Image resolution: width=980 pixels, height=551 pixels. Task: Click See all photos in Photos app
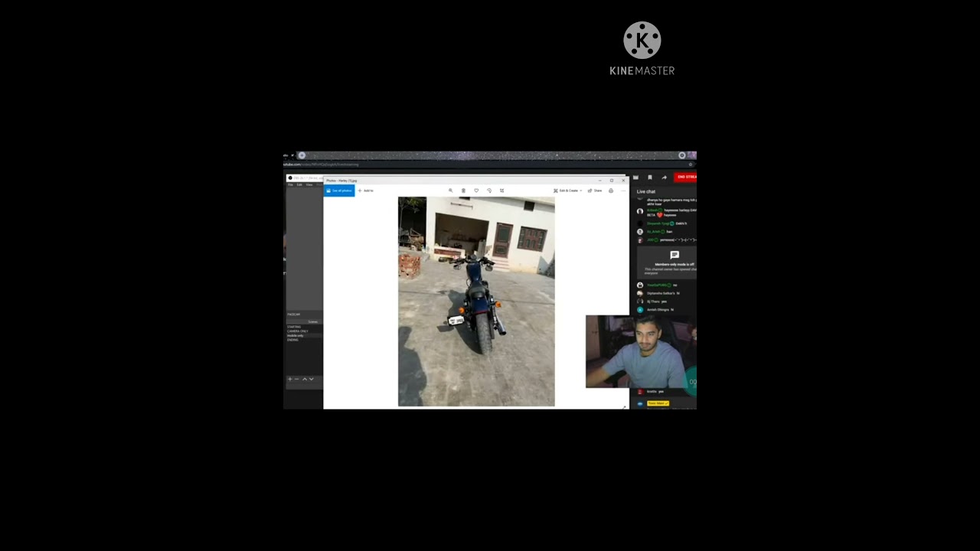coord(339,191)
